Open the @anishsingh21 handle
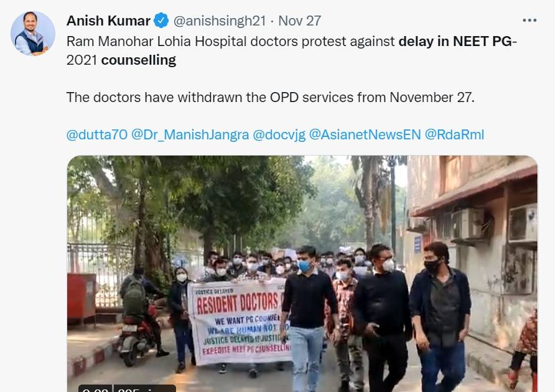The height and width of the screenshot is (392, 558). pos(220,21)
